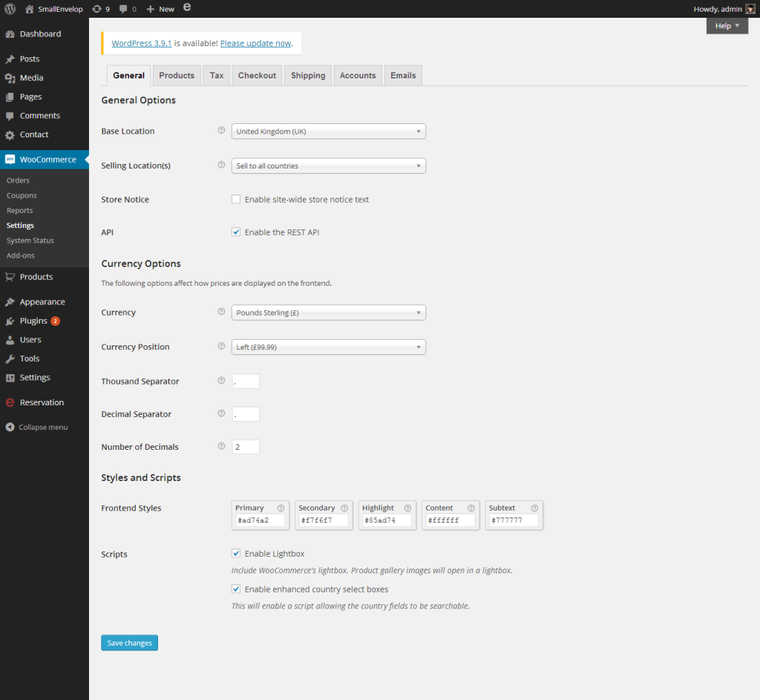Screen dimensions: 760x700
Task: Click the Collapse menu arrow icon
Action: (10, 427)
